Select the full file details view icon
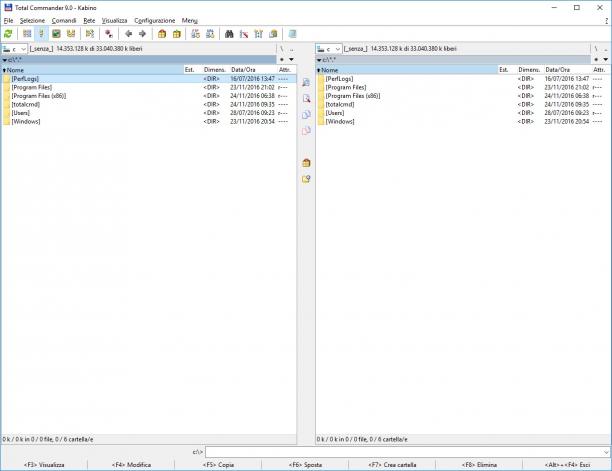 click(41, 34)
